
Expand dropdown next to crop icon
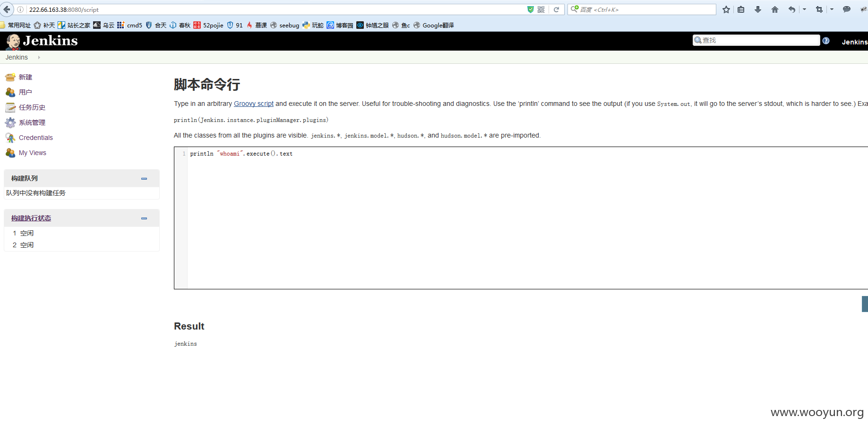coord(832,9)
